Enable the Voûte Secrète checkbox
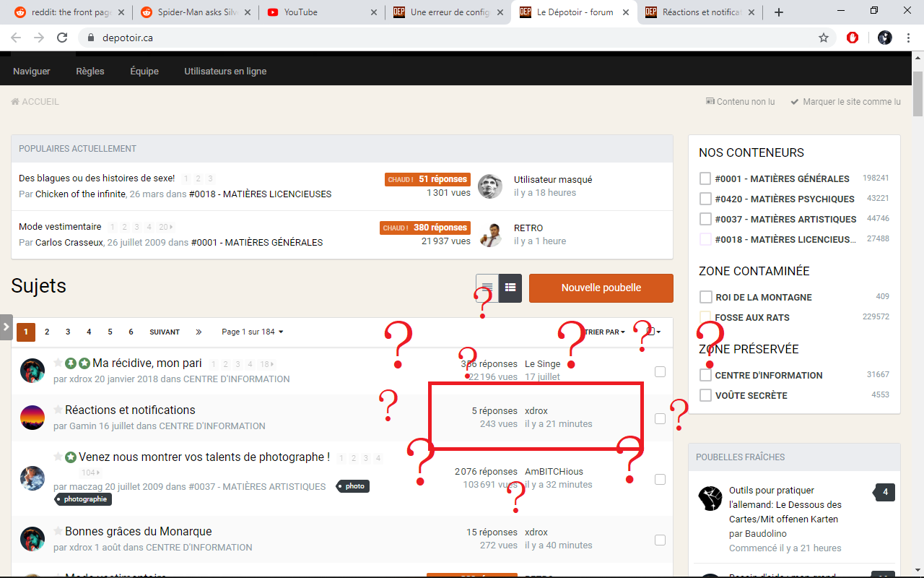The height and width of the screenshot is (578, 924). point(706,395)
